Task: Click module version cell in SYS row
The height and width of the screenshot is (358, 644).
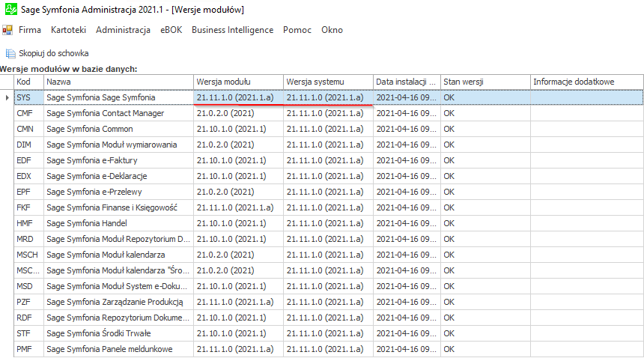Action: (239, 97)
